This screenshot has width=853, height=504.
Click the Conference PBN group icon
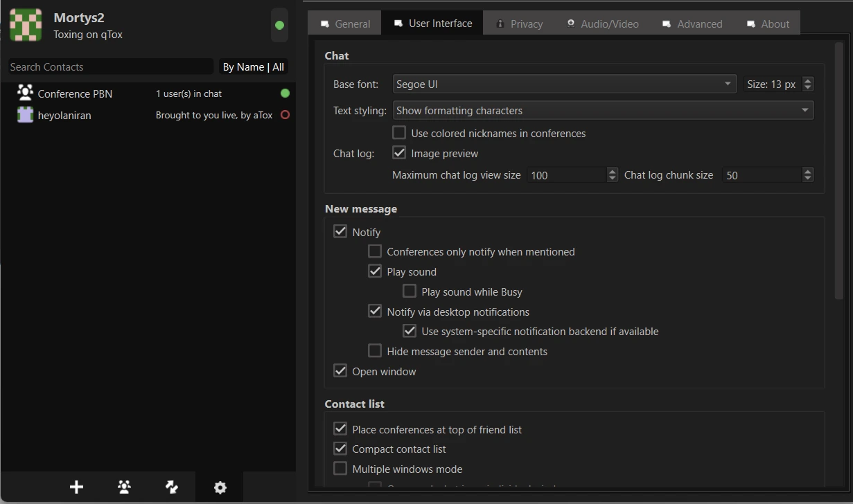[x=26, y=93]
